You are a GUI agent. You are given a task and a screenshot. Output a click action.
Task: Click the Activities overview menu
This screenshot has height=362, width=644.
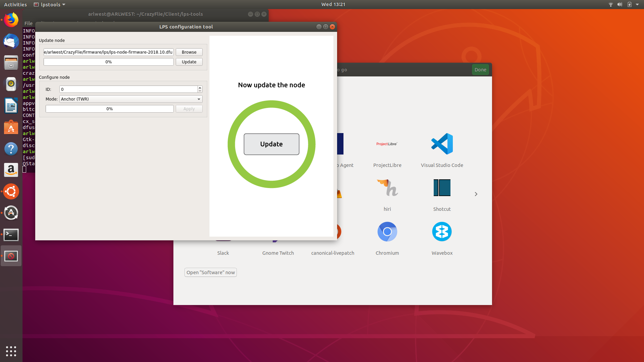click(15, 4)
